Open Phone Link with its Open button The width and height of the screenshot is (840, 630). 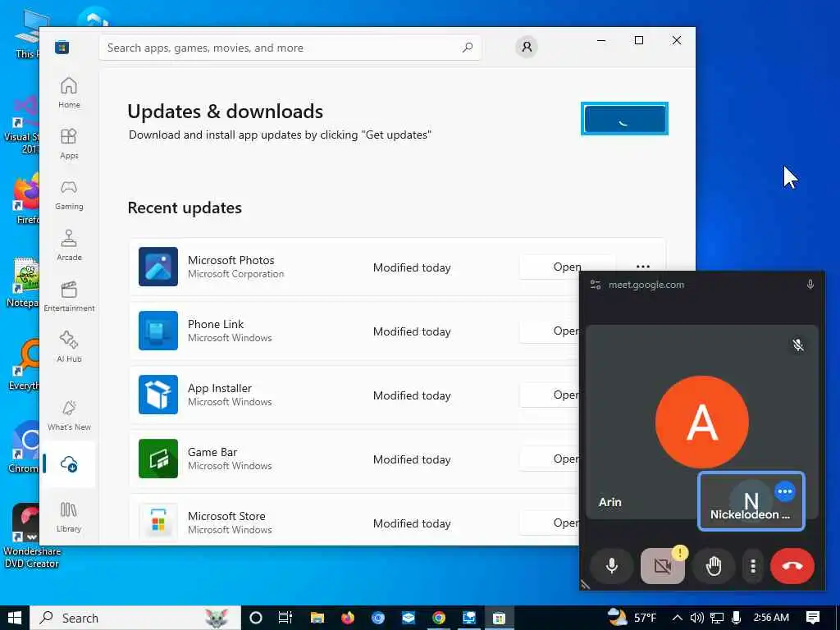[550, 331]
